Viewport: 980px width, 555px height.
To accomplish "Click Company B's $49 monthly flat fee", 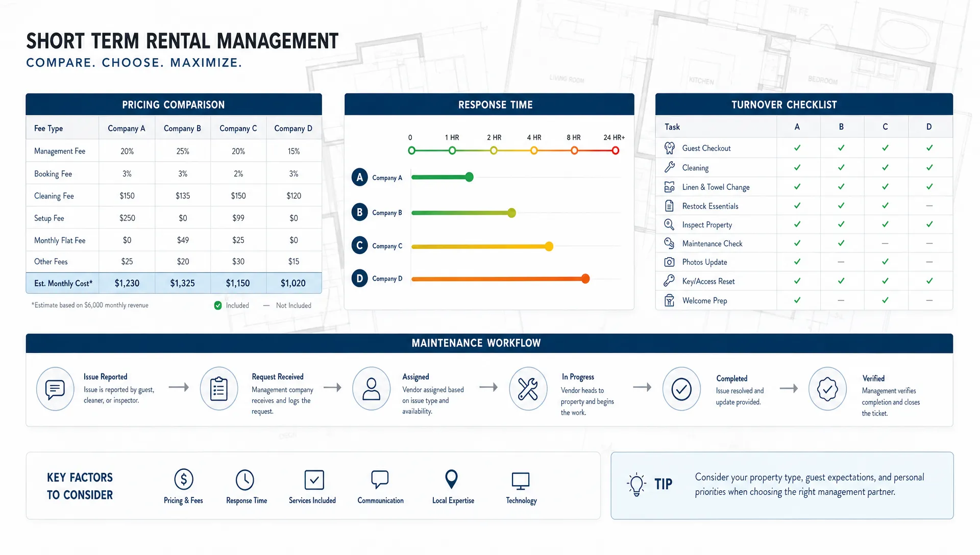I will (183, 240).
